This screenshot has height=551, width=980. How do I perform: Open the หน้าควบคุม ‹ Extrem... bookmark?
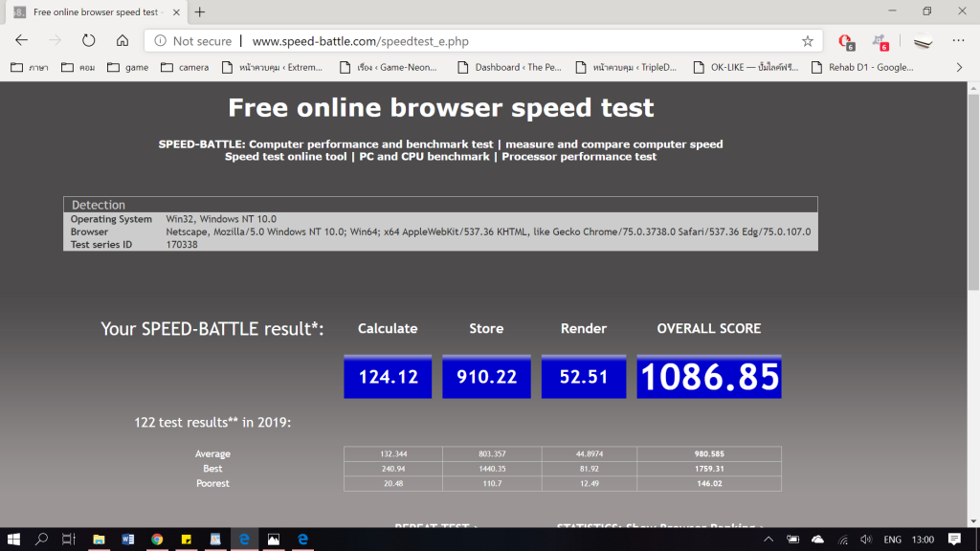[272, 68]
